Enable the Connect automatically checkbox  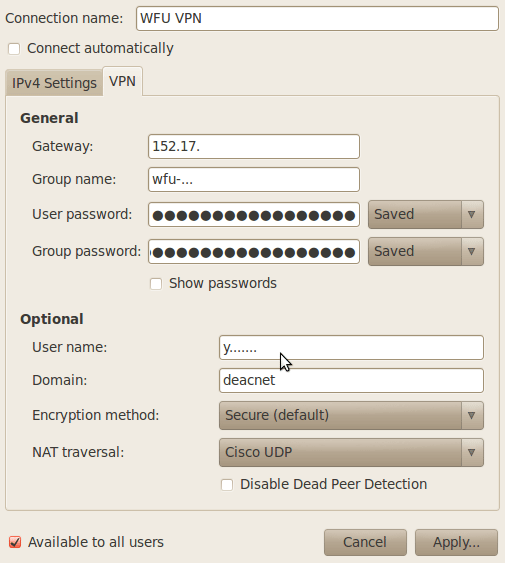tap(14, 49)
